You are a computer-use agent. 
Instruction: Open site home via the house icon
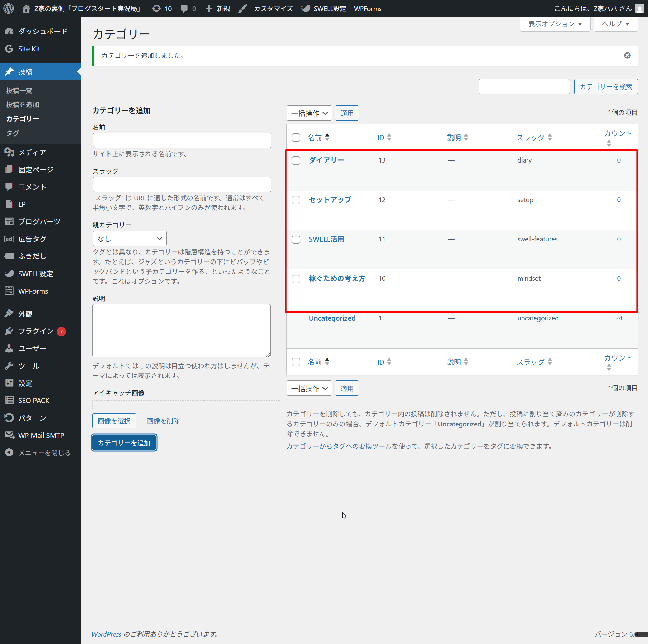tap(26, 8)
